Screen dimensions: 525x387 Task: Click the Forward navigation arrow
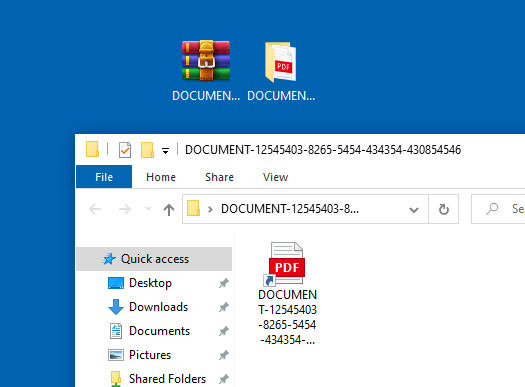click(x=125, y=209)
